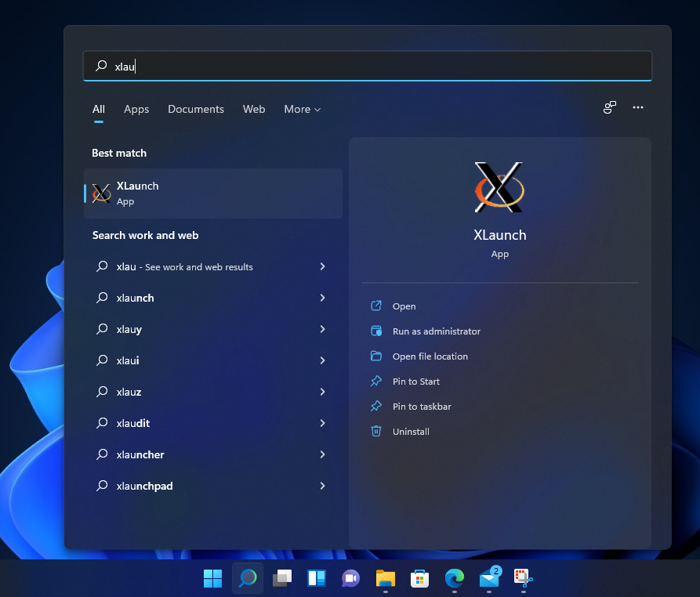Click the Uninstall trash icon

click(x=376, y=431)
